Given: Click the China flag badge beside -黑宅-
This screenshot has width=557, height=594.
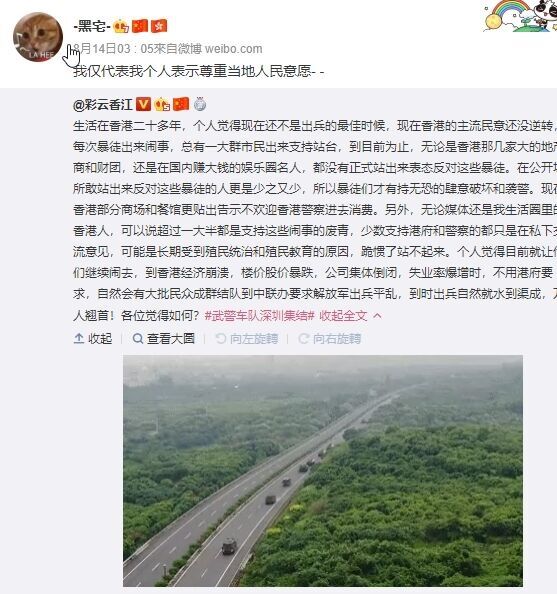Looking at the screenshot, I should pyautogui.click(x=140, y=26).
